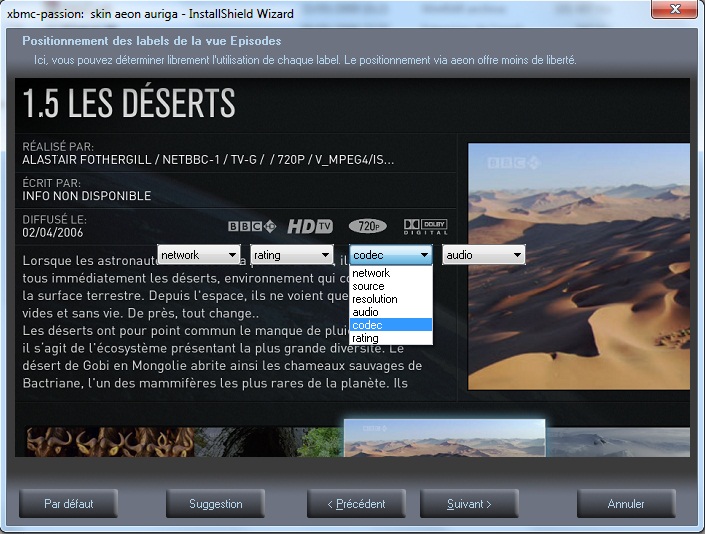
Task: Click the HD TV source icon
Action: point(310,226)
